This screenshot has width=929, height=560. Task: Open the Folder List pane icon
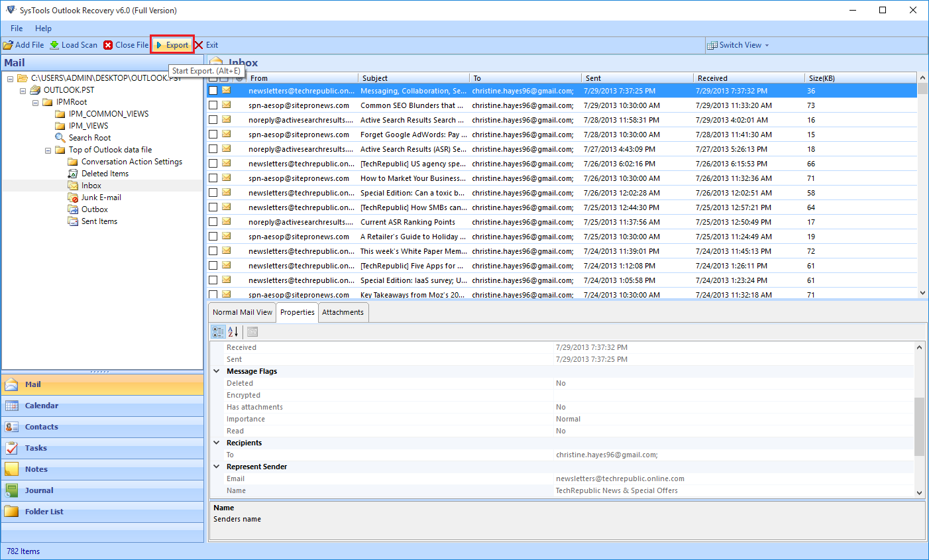12,512
